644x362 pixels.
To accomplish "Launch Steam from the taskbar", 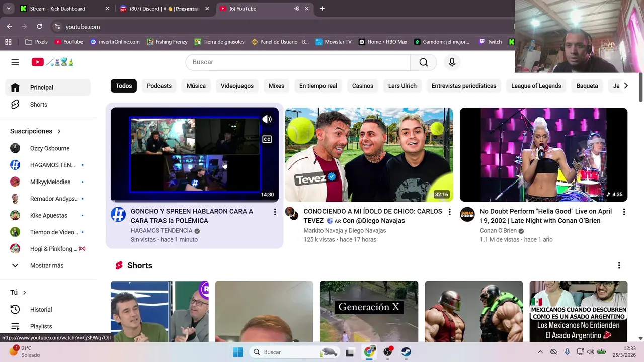I will coord(406,352).
